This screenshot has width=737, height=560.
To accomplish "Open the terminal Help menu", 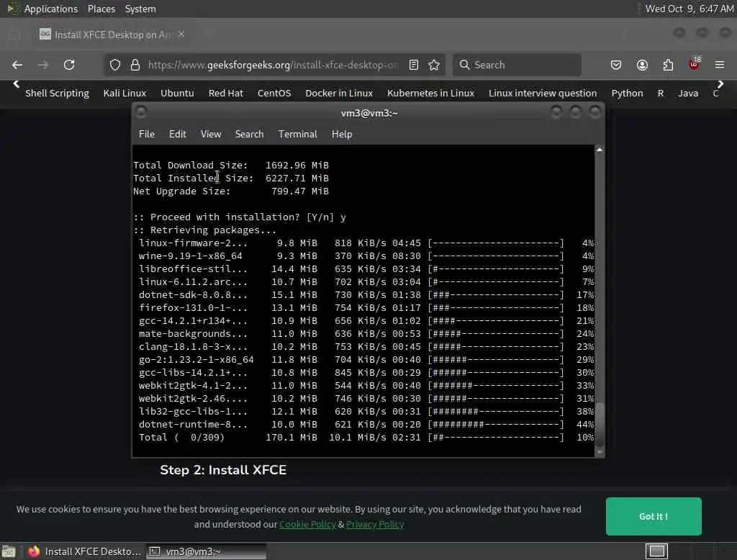I will pyautogui.click(x=342, y=134).
